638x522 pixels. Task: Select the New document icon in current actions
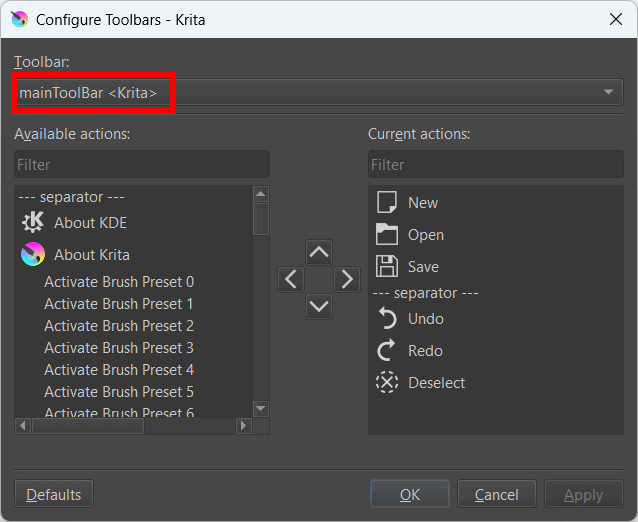coord(387,202)
